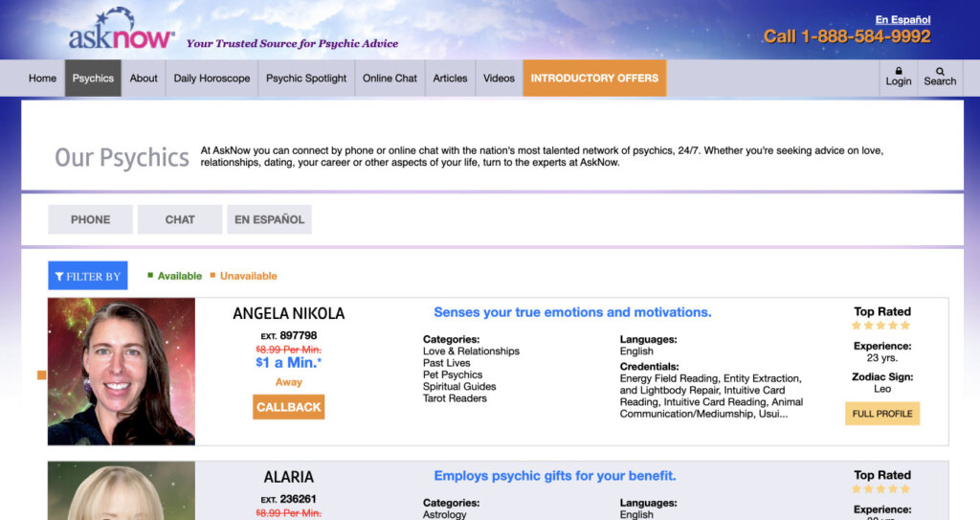The width and height of the screenshot is (980, 520).
Task: Open Daily Horoscope
Action: tap(212, 79)
